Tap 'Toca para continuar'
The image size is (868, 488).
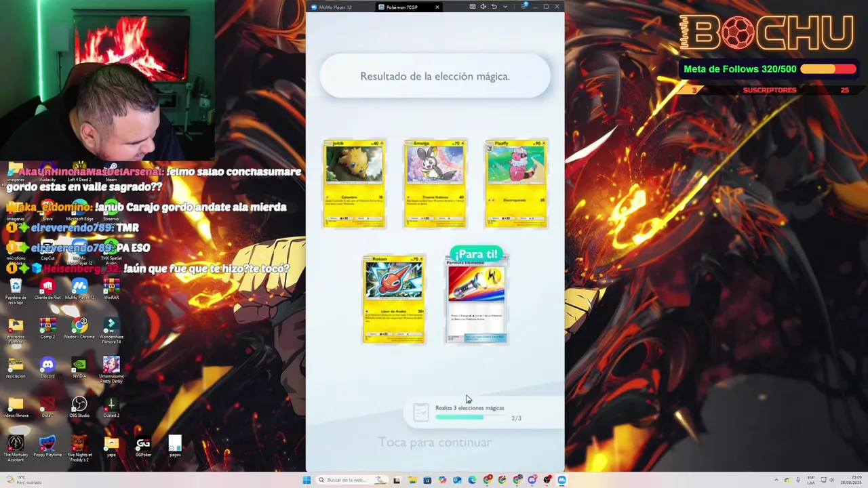pyautogui.click(x=435, y=443)
